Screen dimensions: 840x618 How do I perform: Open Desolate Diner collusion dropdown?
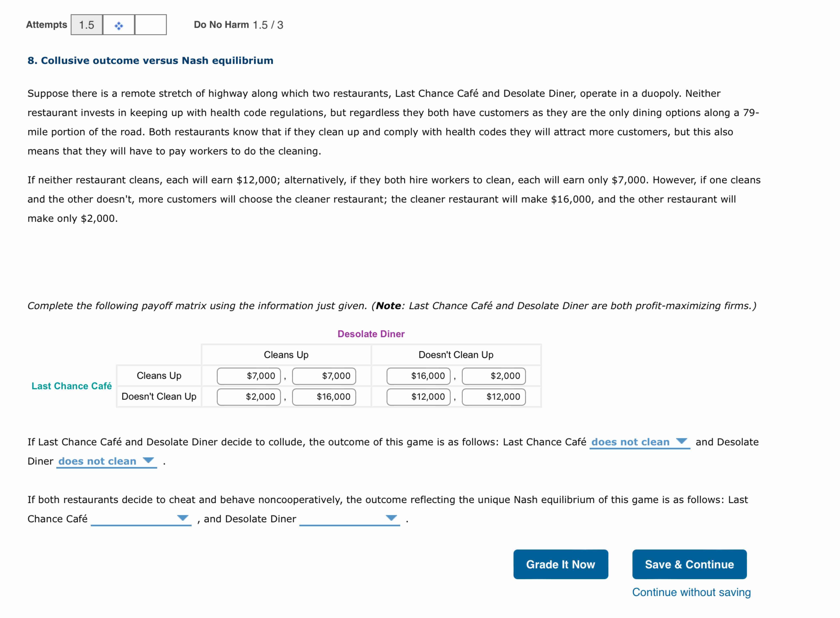[x=106, y=461]
